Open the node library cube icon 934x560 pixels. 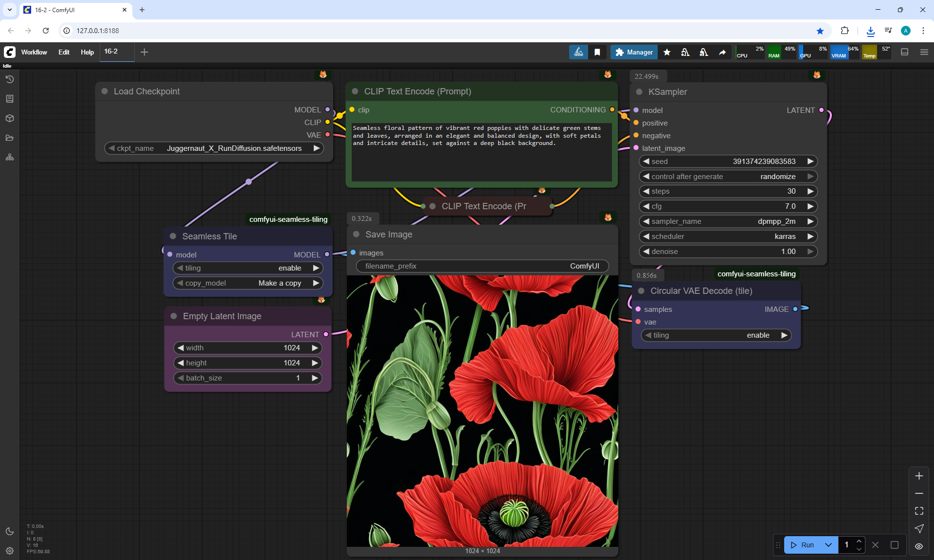[x=9, y=118]
